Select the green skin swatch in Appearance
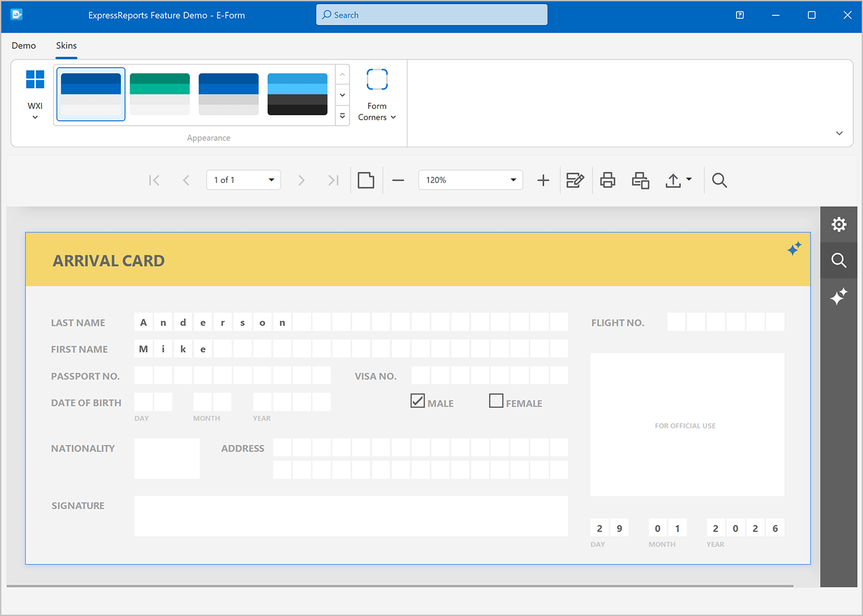This screenshot has height=616, width=863. coord(160,94)
